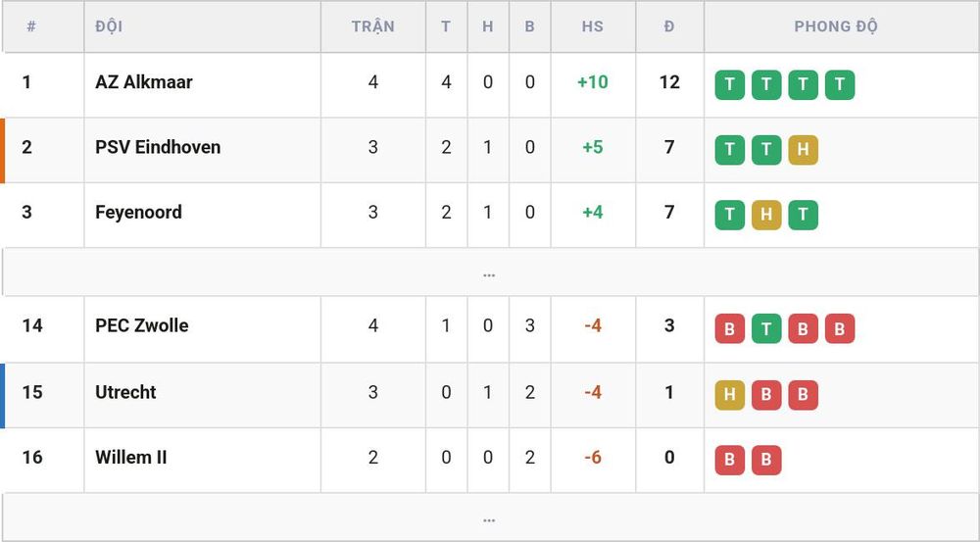980x542 pixels.
Task: Open the AZ Alkmaar team link
Action: coord(144,82)
